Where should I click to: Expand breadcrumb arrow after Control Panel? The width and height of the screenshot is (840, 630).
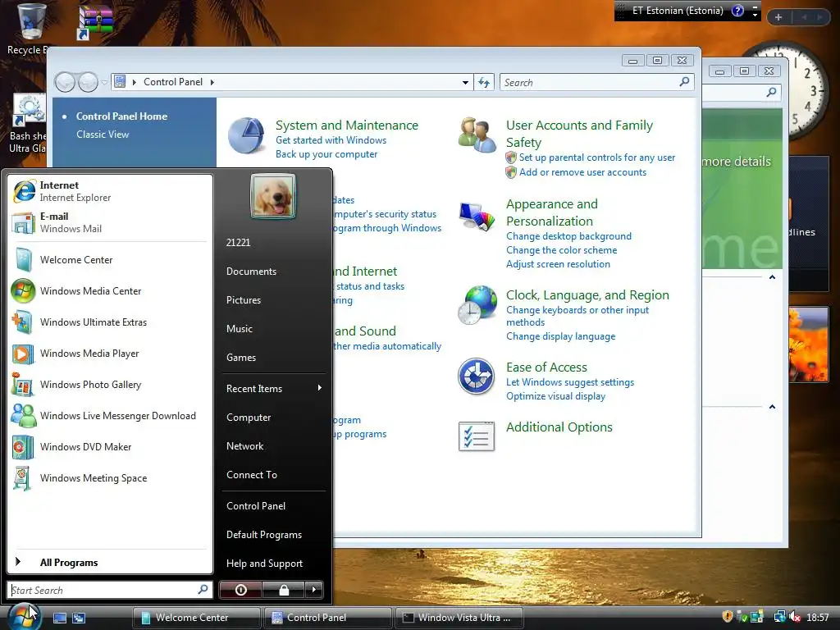(x=212, y=83)
